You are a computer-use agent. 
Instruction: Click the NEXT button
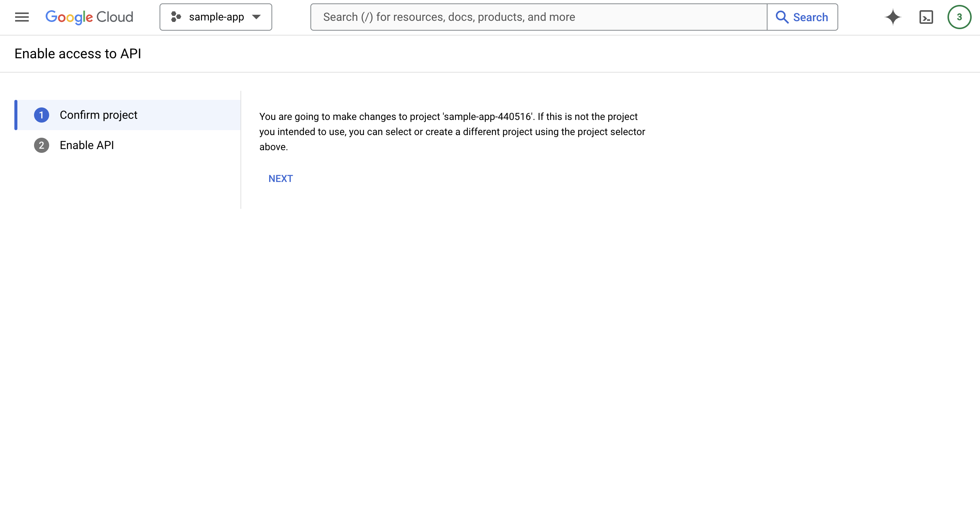(281, 179)
